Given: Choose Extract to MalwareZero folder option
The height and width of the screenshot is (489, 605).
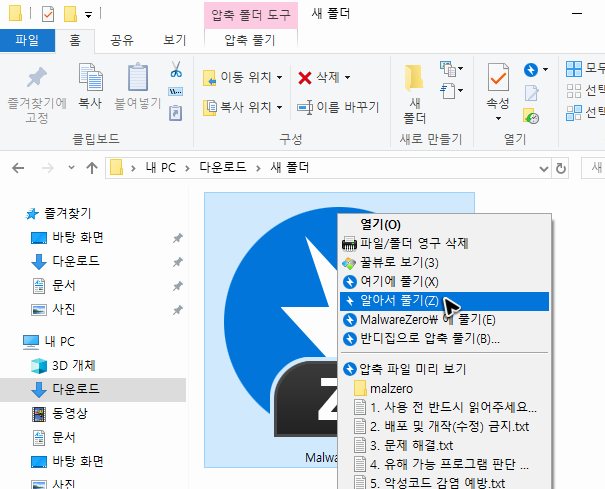Looking at the screenshot, I should (444, 320).
